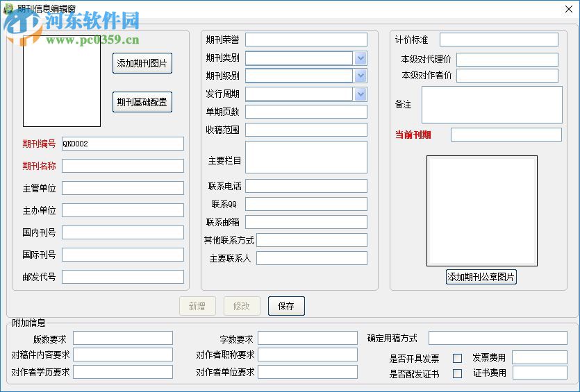Close the 期刊信息编辑窗 window
Image resolution: width=580 pixels, height=392 pixels.
pos(569,9)
